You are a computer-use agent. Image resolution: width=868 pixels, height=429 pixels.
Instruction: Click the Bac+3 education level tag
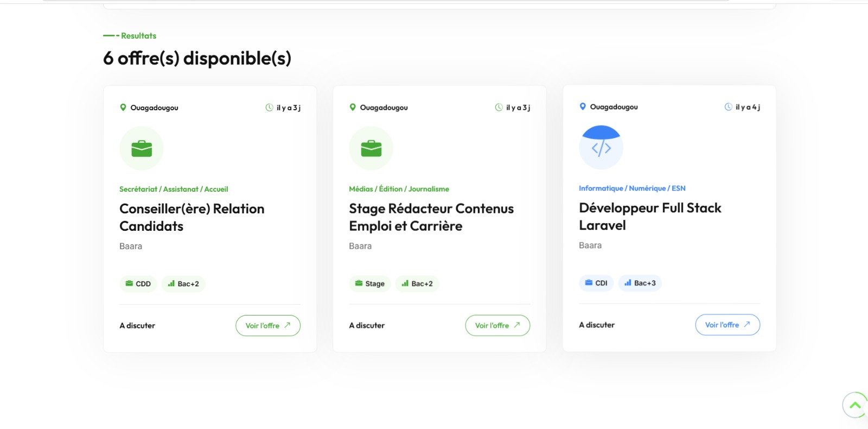(640, 283)
